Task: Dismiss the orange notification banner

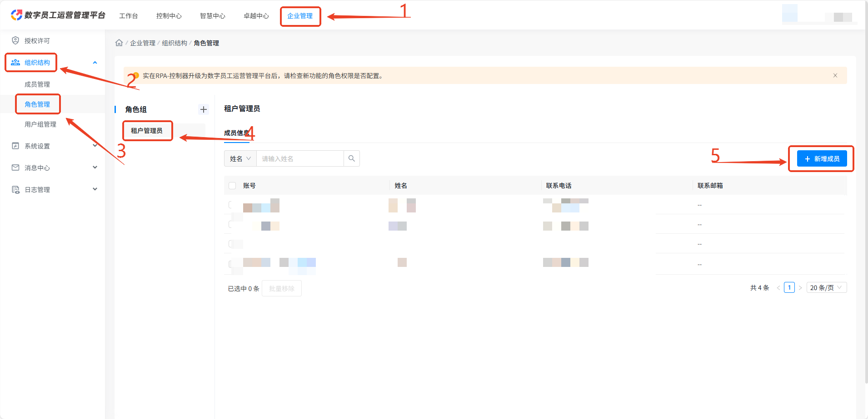Action: click(x=835, y=75)
